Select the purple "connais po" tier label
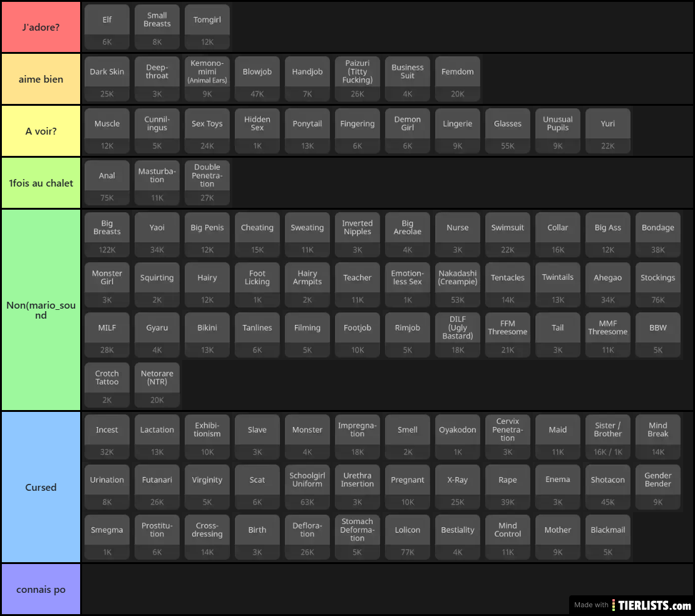Image resolution: width=695 pixels, height=616 pixels. [x=41, y=589]
